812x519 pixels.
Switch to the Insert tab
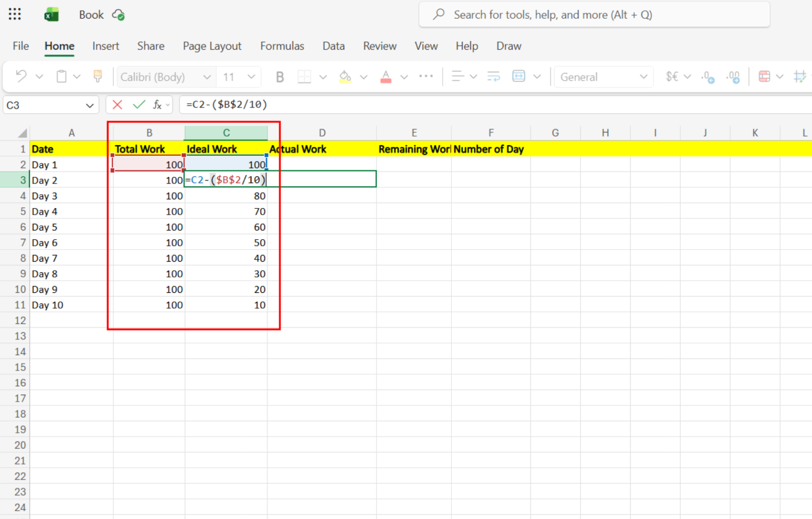pyautogui.click(x=106, y=46)
